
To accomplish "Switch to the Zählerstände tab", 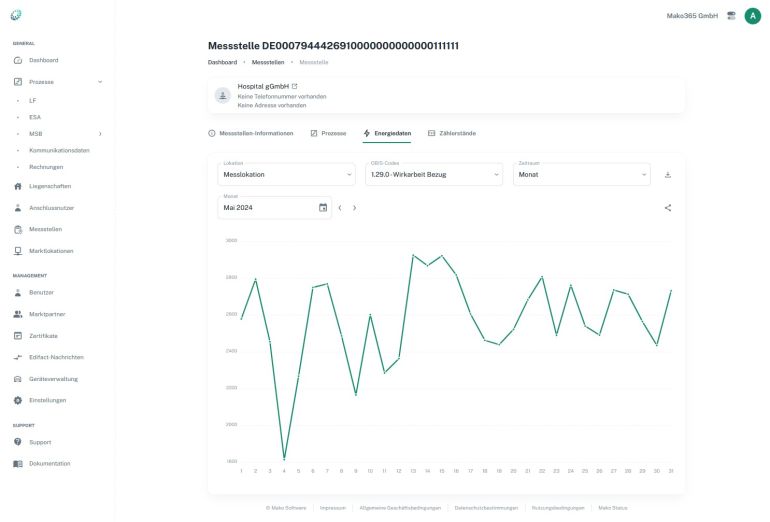I will click(452, 133).
